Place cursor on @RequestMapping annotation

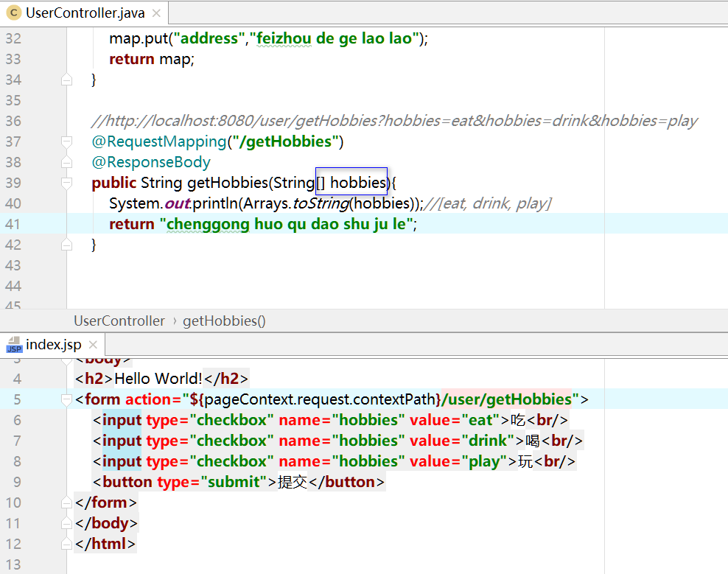[158, 141]
